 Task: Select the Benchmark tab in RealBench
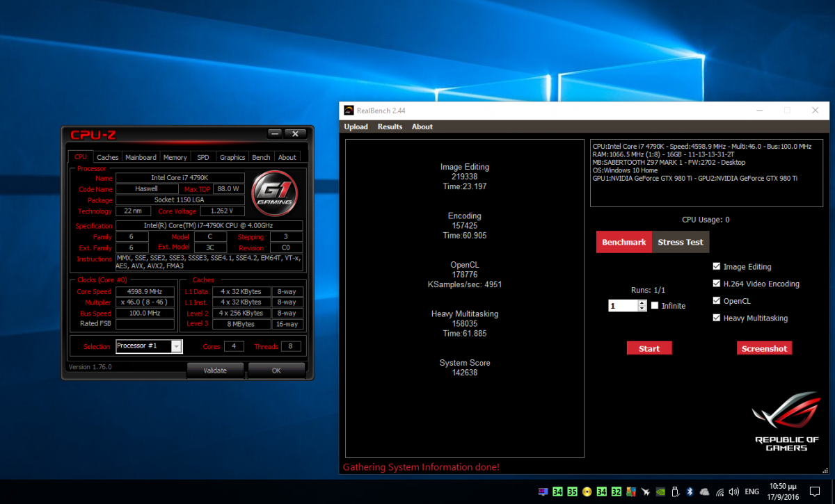tap(624, 242)
